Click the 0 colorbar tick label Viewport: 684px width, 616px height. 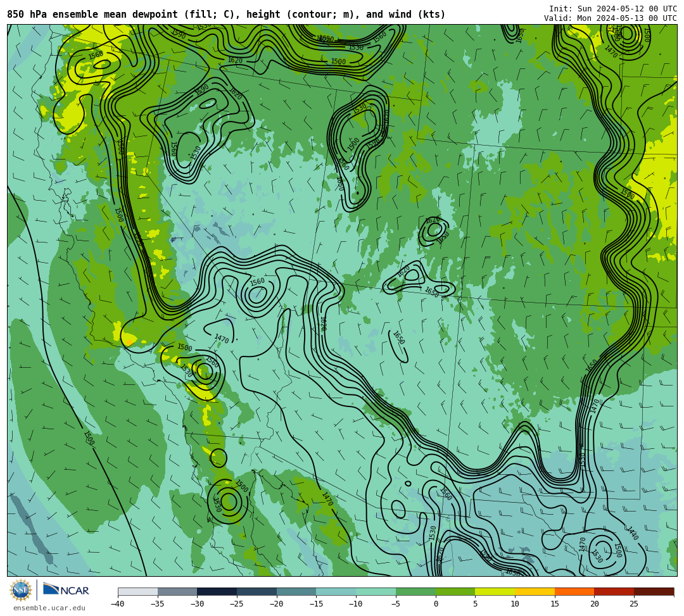[435, 604]
